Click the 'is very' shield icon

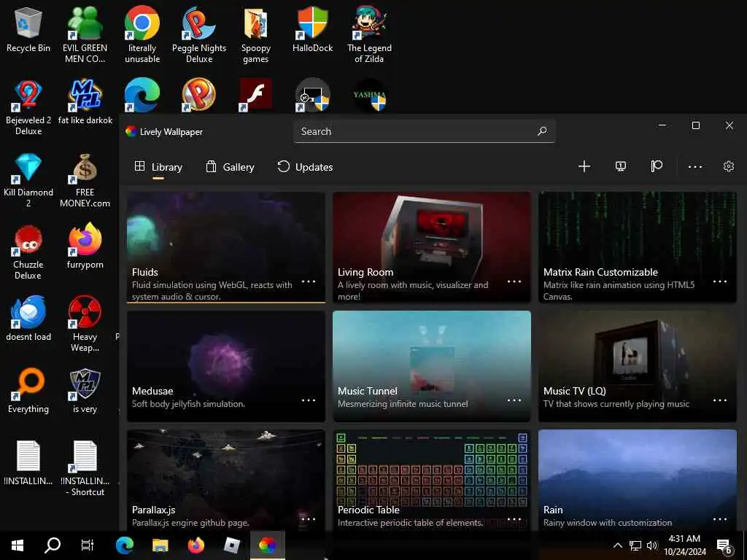pyautogui.click(x=85, y=391)
